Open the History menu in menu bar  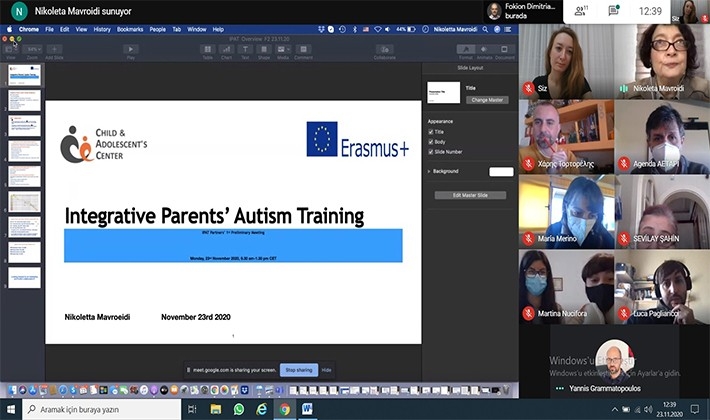[102, 29]
